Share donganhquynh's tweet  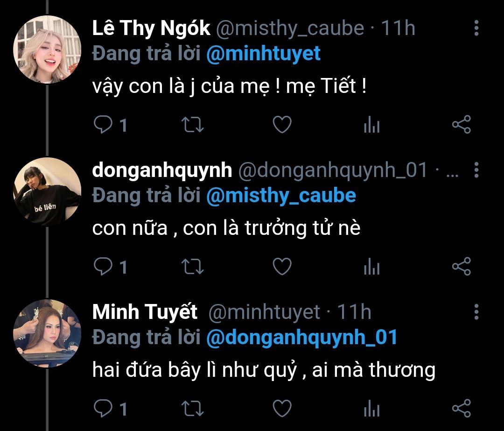pos(462,267)
